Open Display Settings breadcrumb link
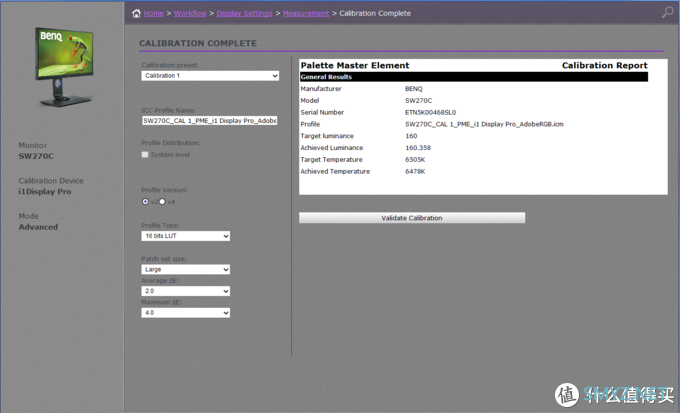Viewport: 680px width, 413px height. pos(245,13)
